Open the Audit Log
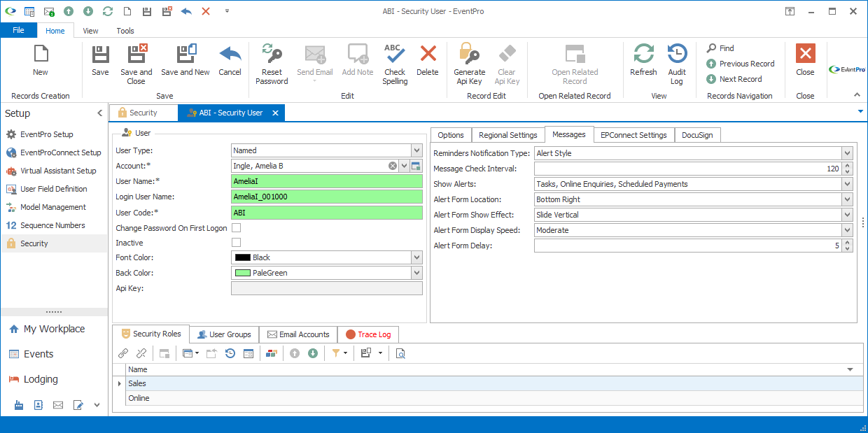Image resolution: width=868 pixels, height=433 pixels. [677, 64]
